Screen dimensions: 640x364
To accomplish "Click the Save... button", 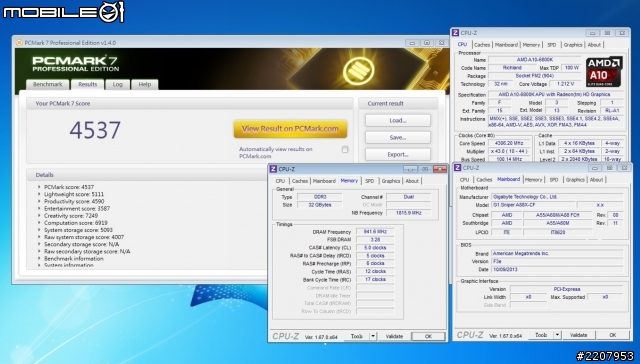I will pyautogui.click(x=398, y=138).
